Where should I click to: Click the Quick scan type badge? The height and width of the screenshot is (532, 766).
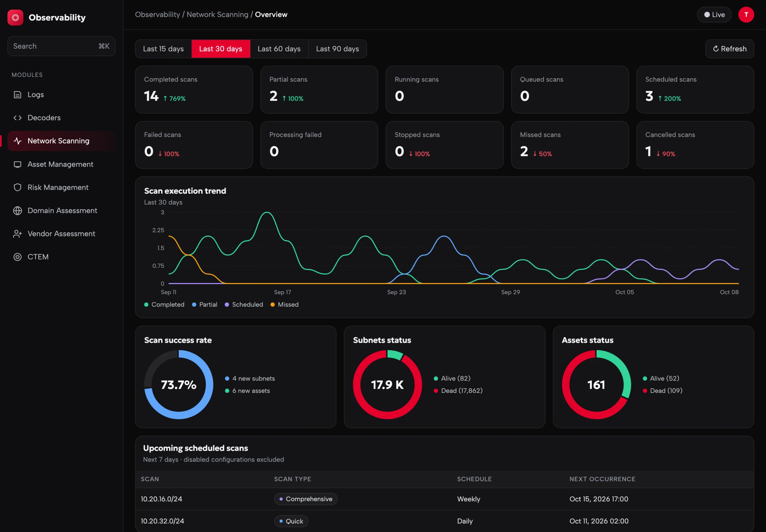(x=291, y=521)
